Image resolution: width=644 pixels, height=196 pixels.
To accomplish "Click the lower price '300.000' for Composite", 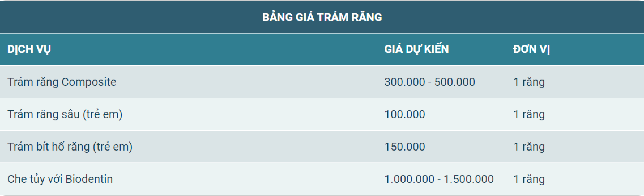I will point(405,82).
